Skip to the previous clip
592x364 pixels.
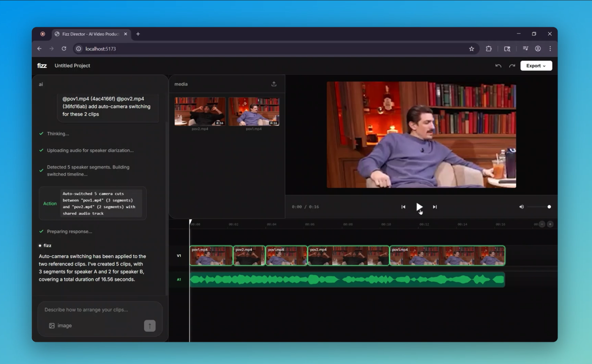point(403,207)
